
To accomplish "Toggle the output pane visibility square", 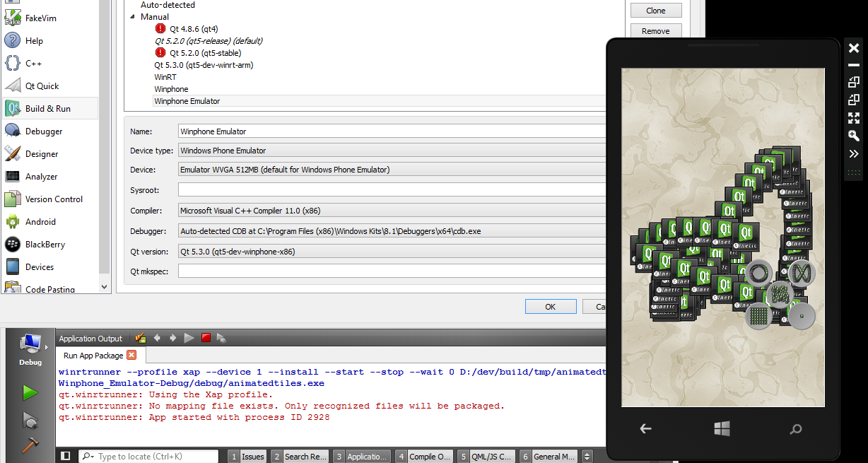I will pos(65,455).
